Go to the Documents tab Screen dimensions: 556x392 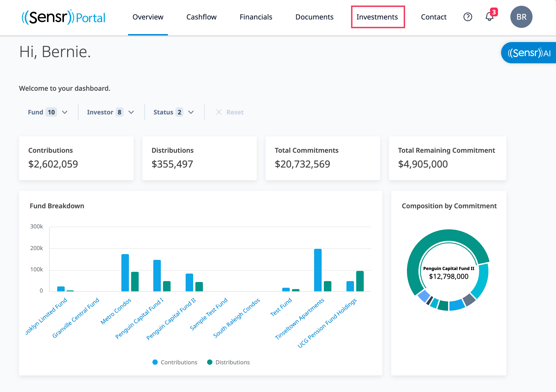click(314, 17)
